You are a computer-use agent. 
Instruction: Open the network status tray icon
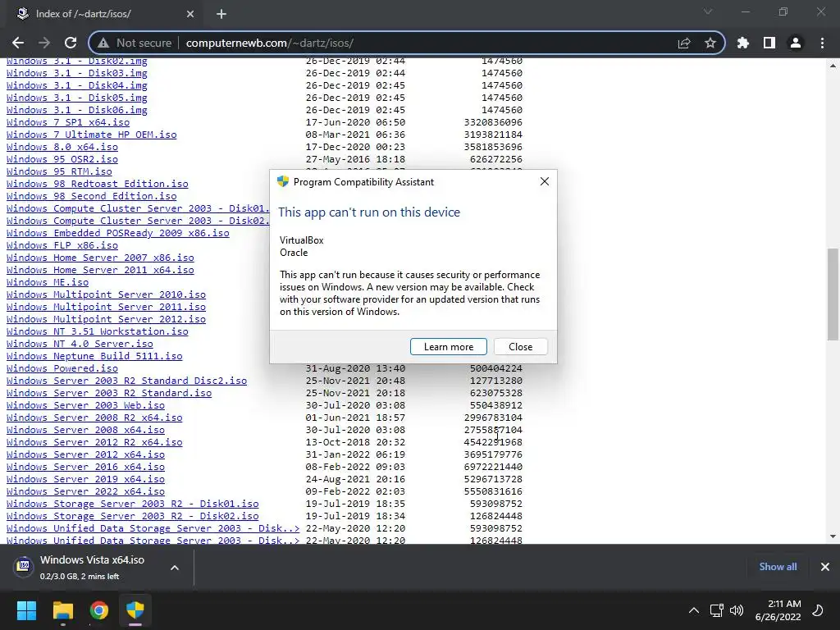coord(717,610)
